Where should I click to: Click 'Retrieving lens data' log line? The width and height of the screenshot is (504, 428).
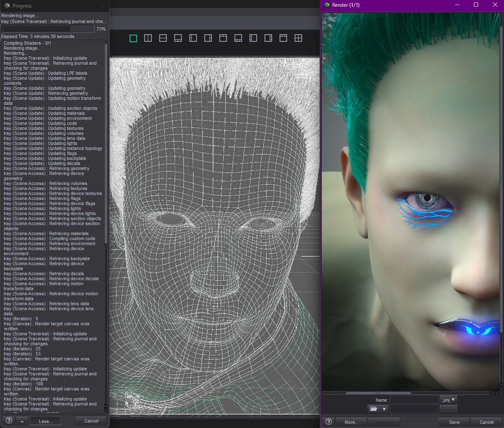47,304
